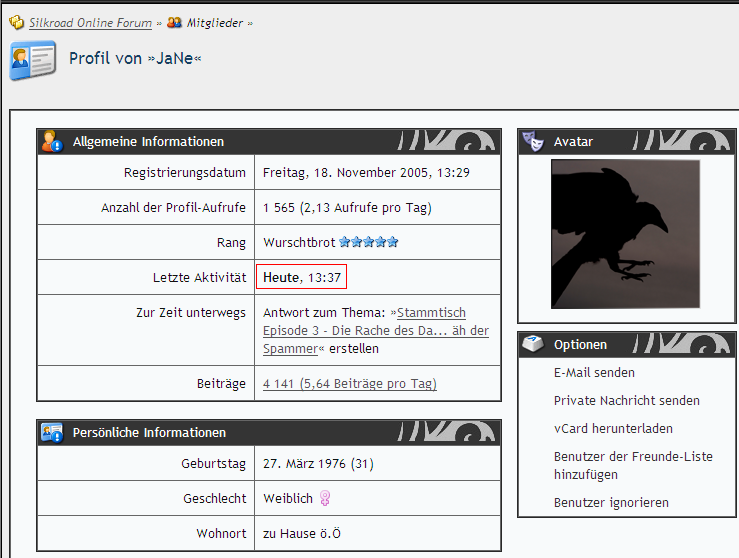
Task: Select E-Mail senden option
Action: (594, 373)
